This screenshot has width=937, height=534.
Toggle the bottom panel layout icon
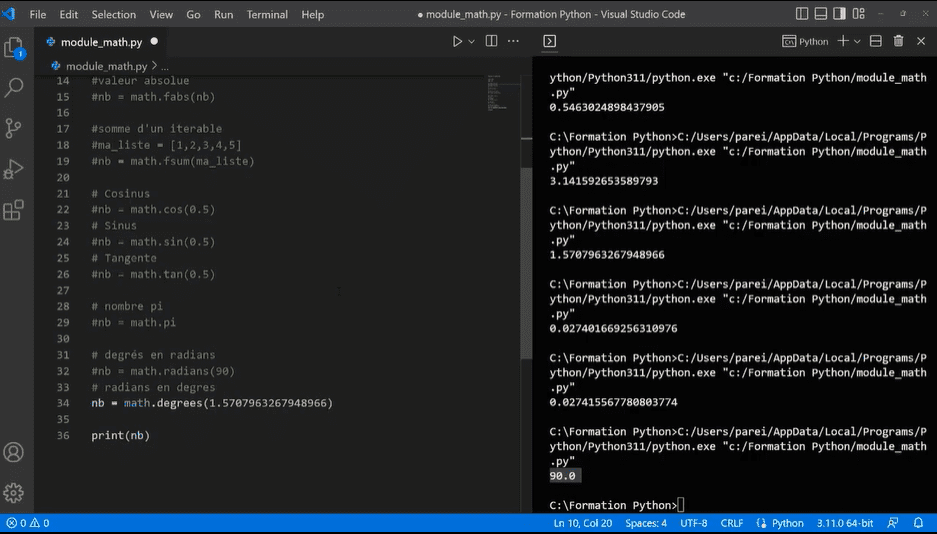(821, 14)
